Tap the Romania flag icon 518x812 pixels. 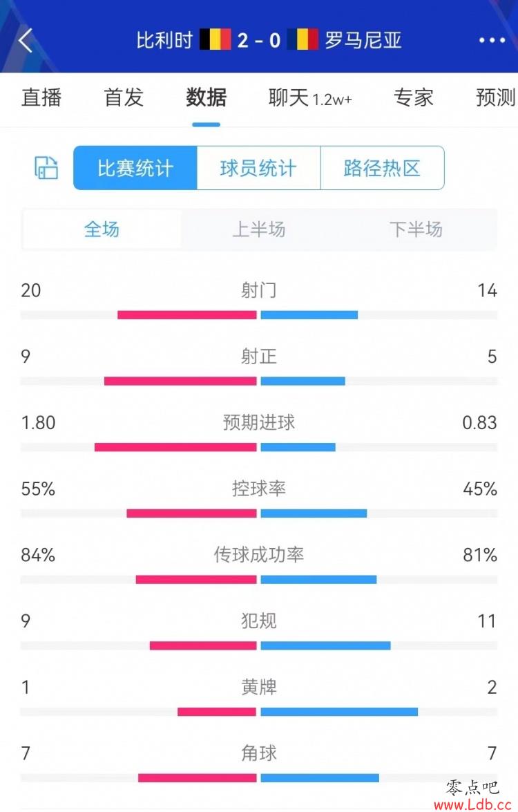(303, 39)
